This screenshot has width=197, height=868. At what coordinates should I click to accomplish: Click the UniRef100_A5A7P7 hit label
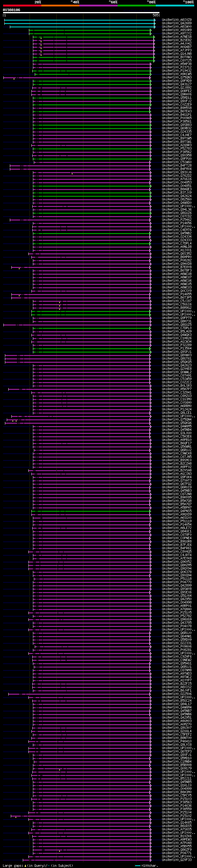point(177,389)
